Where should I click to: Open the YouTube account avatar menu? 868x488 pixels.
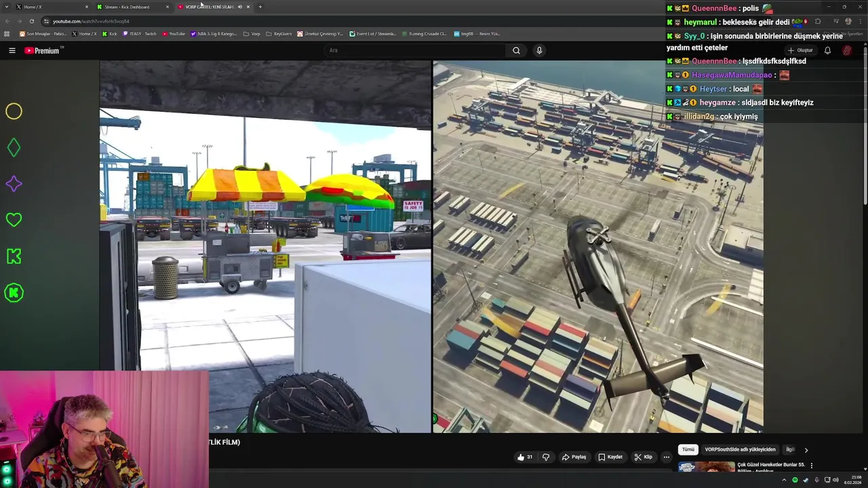point(847,50)
